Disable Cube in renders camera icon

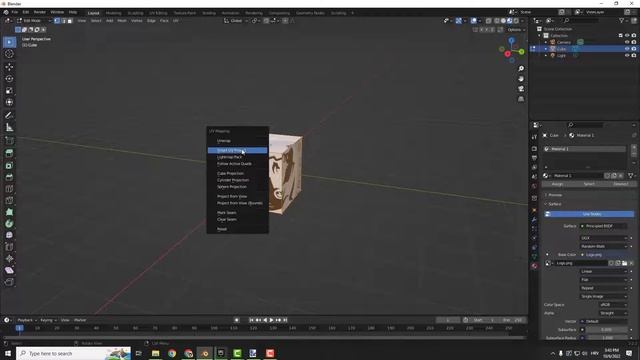coord(633,49)
